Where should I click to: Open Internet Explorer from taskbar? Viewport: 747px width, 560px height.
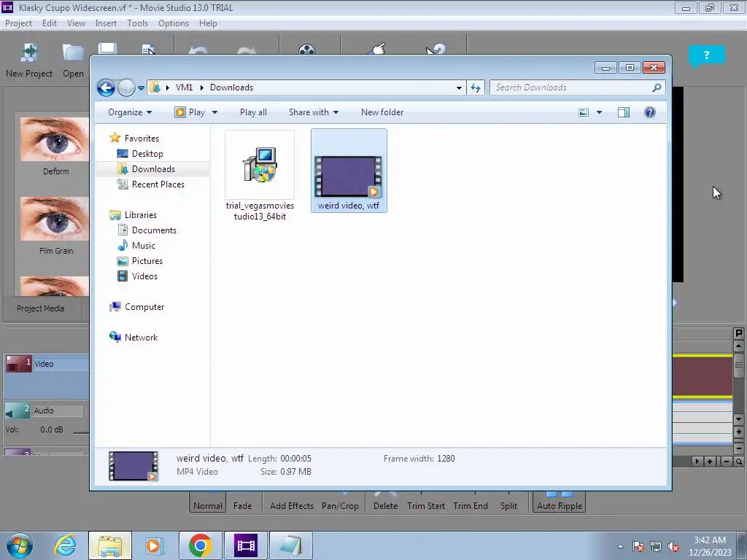65,545
